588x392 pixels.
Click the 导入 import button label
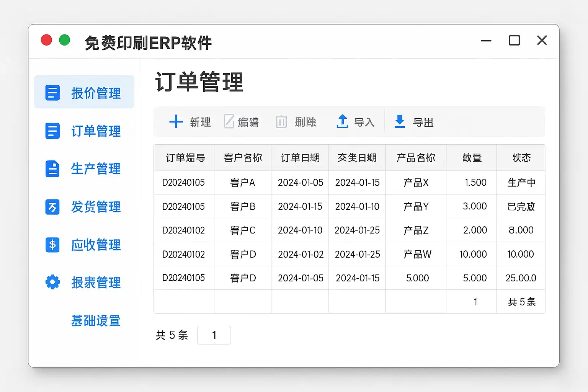tap(364, 122)
